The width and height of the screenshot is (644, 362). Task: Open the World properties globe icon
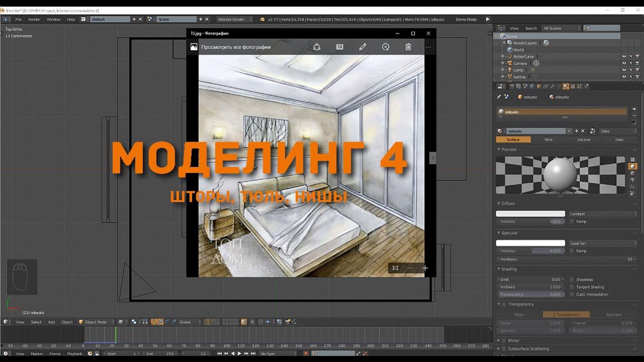click(532, 86)
